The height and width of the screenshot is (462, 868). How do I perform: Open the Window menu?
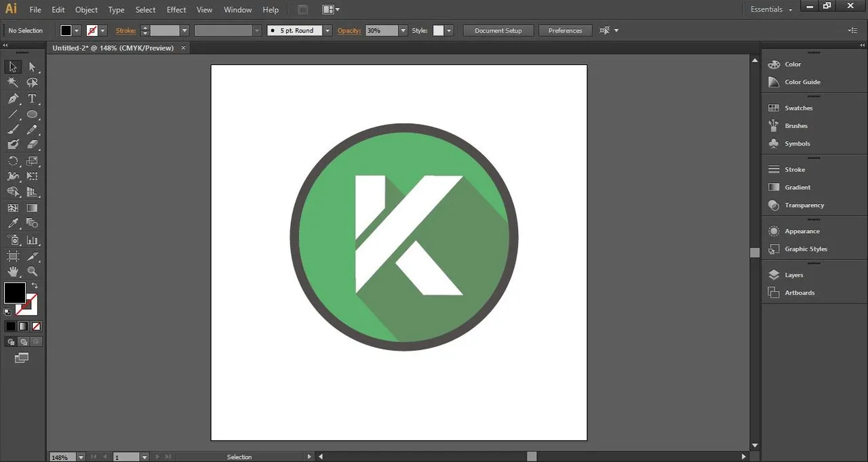(237, 9)
